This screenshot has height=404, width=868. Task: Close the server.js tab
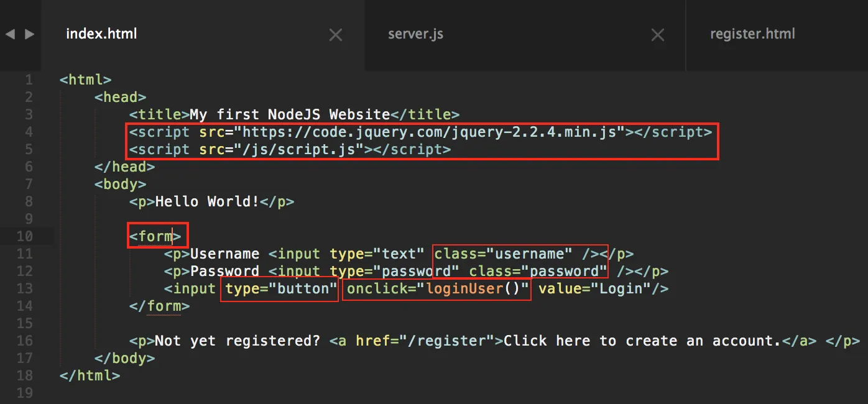click(658, 35)
